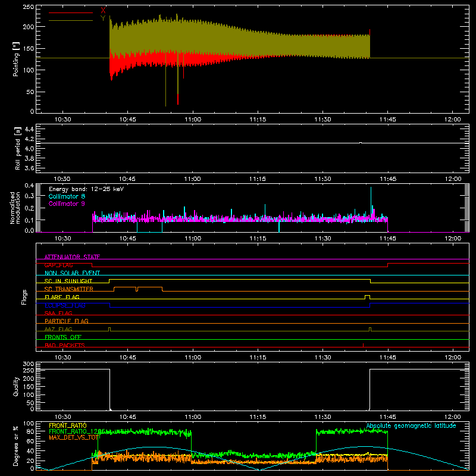Click the 12:00 tick under Roll period plot
476x476 pixels.
(x=453, y=179)
